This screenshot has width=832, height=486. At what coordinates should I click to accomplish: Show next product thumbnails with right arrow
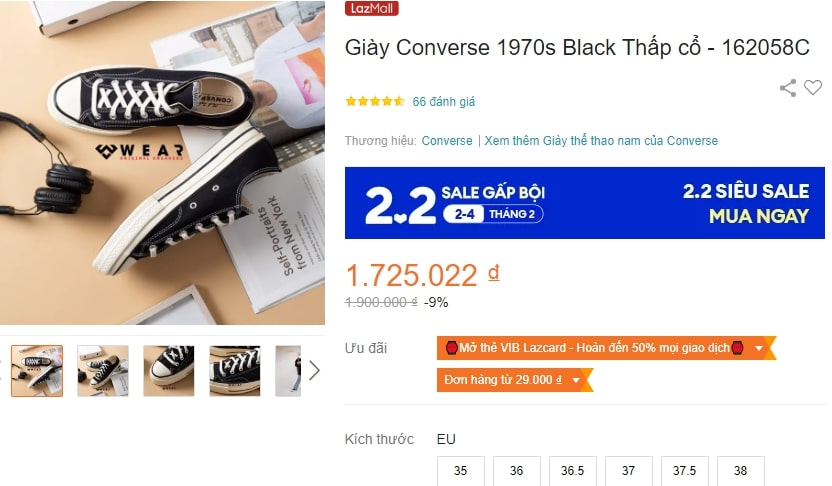coord(314,370)
